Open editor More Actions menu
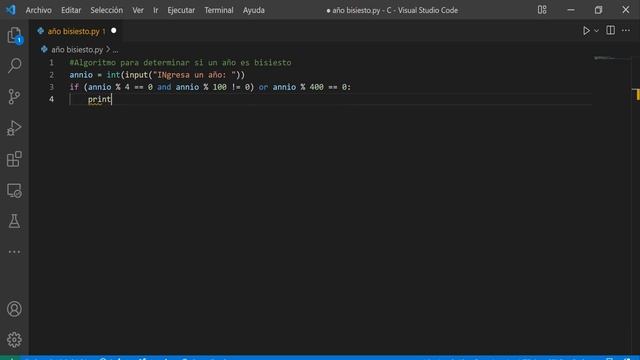The height and width of the screenshot is (360, 640). (x=626, y=30)
